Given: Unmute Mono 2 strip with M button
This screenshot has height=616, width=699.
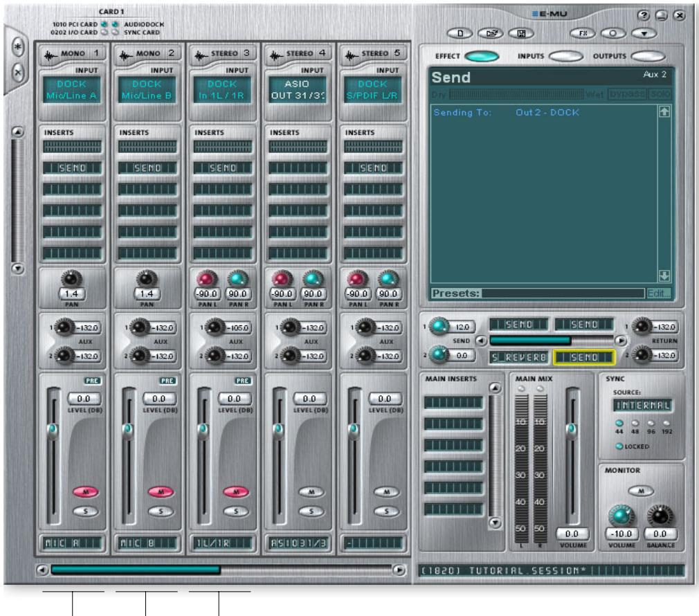Looking at the screenshot, I should tap(161, 492).
